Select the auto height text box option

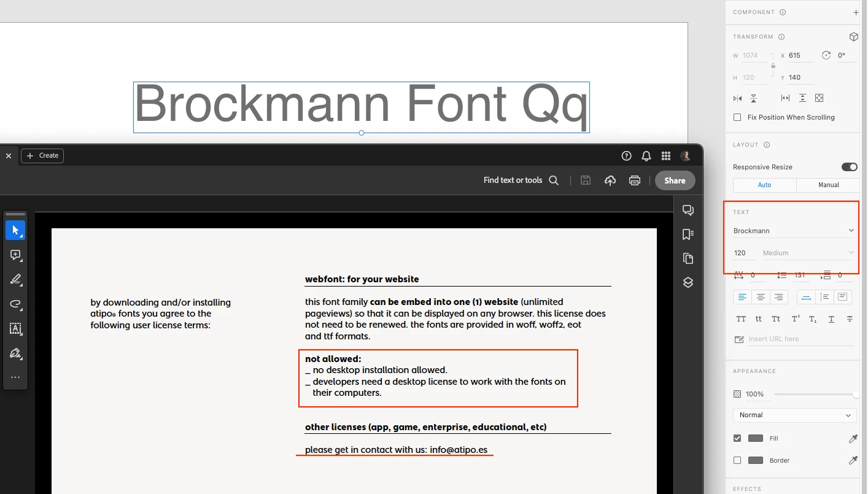click(824, 297)
